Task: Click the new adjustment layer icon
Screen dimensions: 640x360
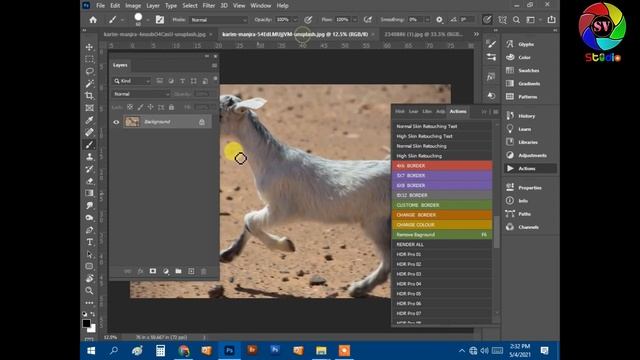Action: click(166, 271)
